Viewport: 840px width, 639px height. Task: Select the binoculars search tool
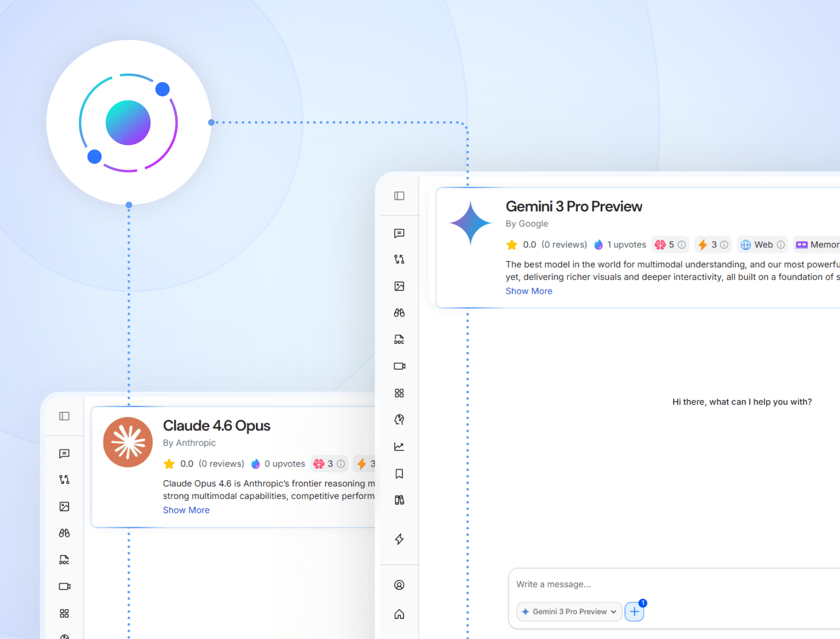pyautogui.click(x=399, y=312)
